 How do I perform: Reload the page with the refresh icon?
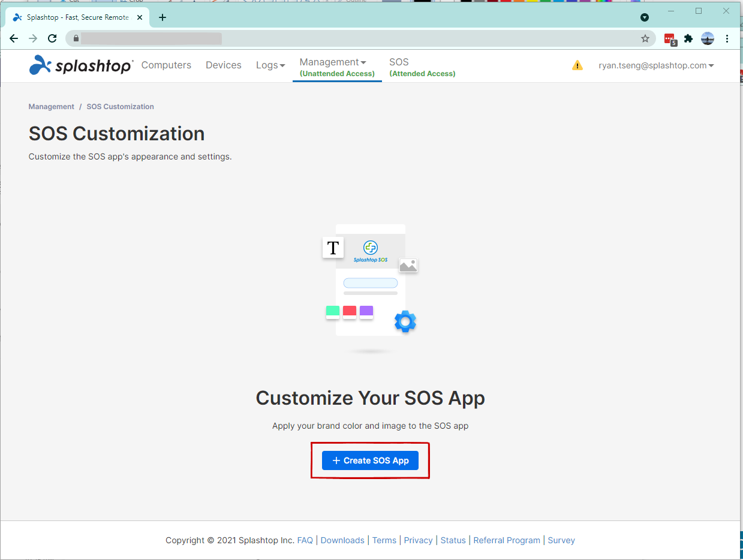click(52, 38)
